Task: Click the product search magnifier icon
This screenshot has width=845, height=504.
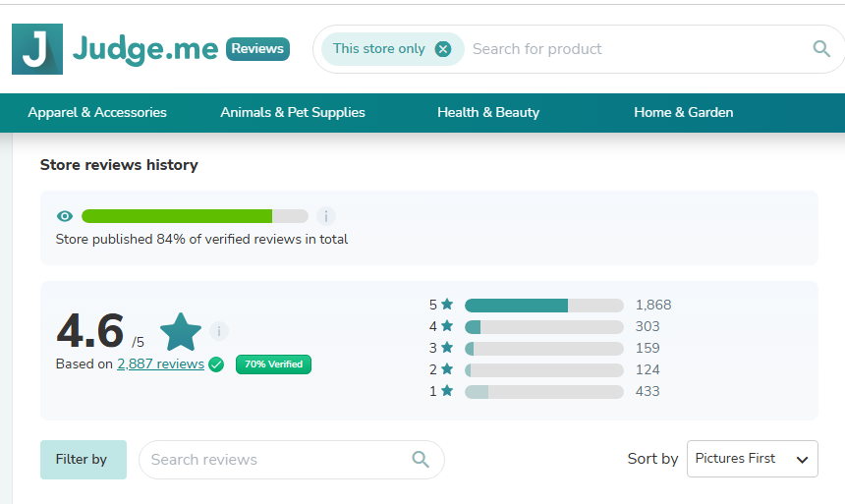Action: pyautogui.click(x=821, y=49)
